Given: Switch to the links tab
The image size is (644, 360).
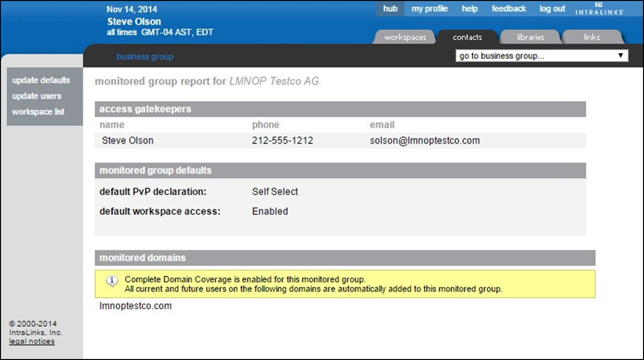Looking at the screenshot, I should click(592, 37).
